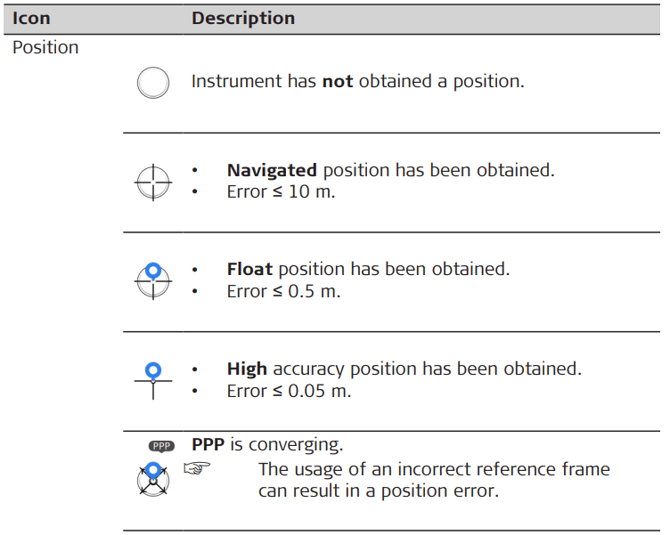
Task: Click the text 'Error ≤ 0.5 m.'
Action: [x=284, y=291]
